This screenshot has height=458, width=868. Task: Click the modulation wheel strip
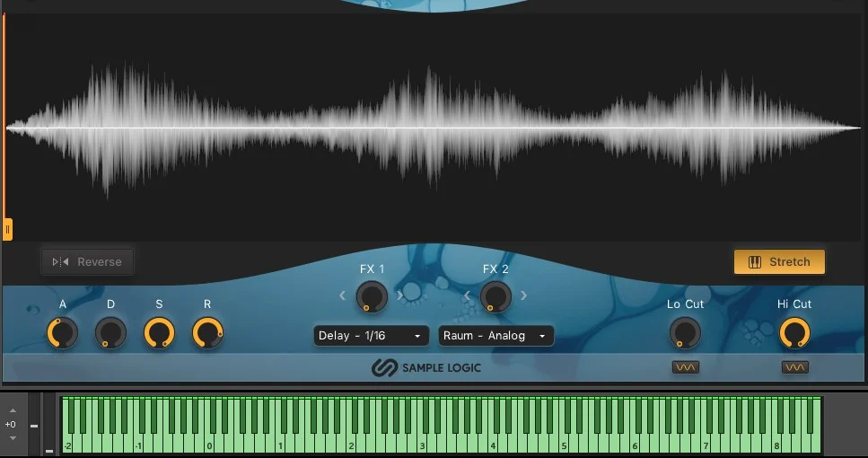(x=49, y=424)
